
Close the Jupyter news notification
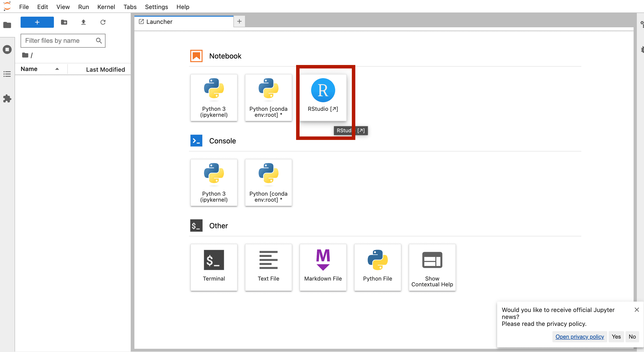637,309
